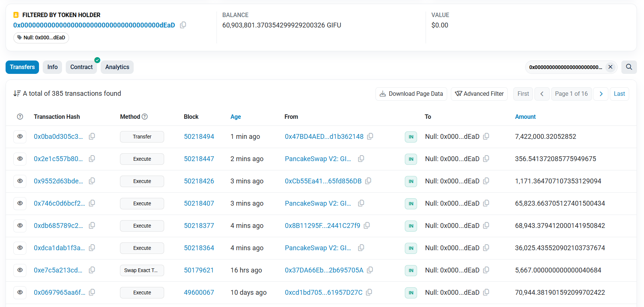Preview details for transaction 0x0ba0d305c3
Image resolution: width=644 pixels, height=307 pixels.
pyautogui.click(x=20, y=137)
